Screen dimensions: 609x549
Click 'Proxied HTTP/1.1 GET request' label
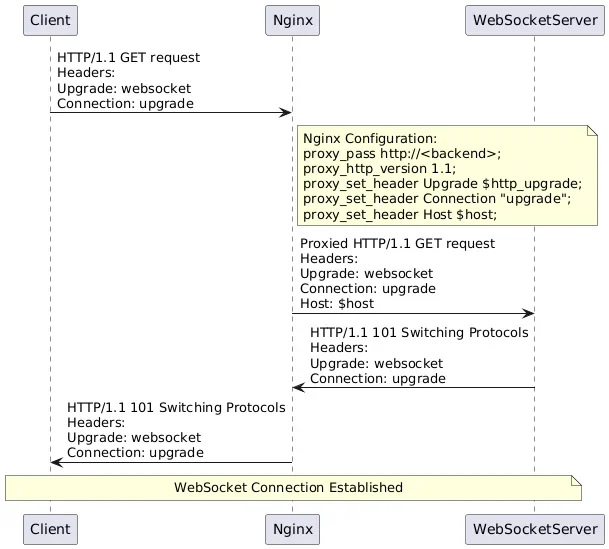397,243
